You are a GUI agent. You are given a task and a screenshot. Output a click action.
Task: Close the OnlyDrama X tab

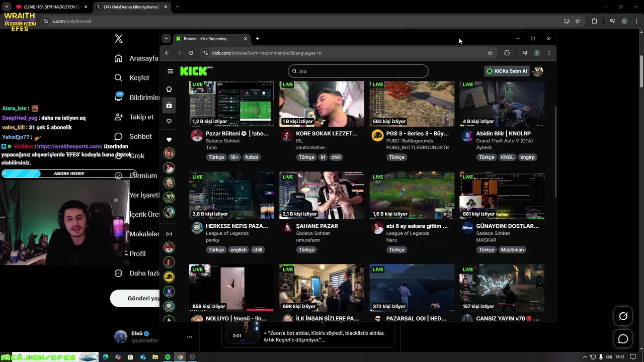point(165,7)
